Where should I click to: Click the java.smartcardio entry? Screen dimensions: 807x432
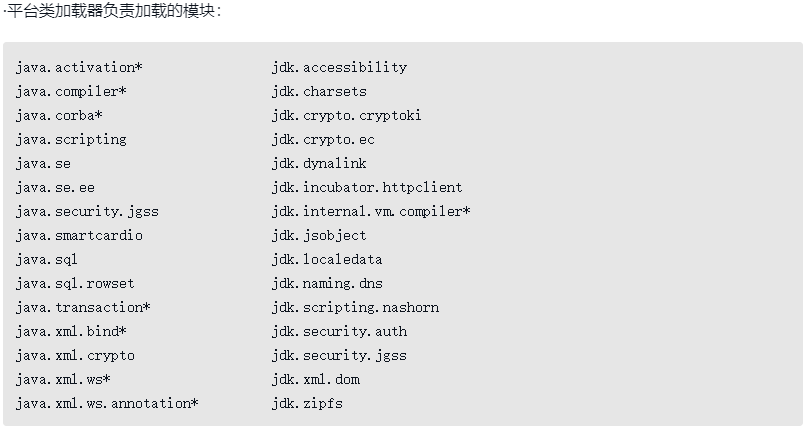[x=79, y=235]
